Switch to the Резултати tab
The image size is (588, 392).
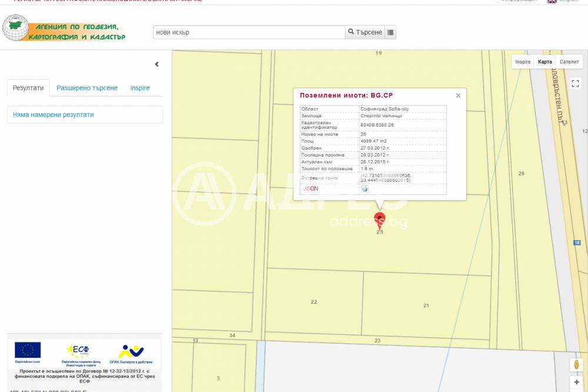[x=28, y=88]
